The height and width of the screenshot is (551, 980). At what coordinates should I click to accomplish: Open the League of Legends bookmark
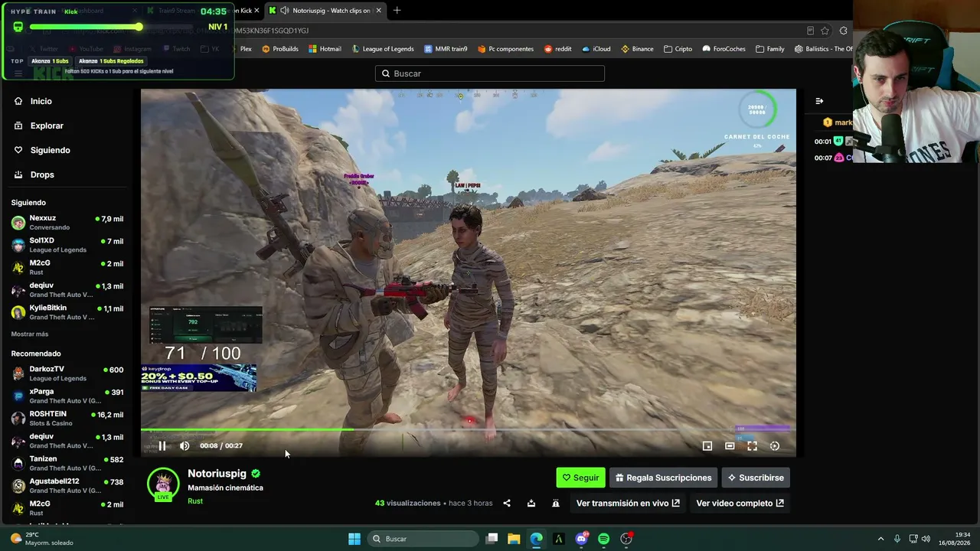point(383,49)
